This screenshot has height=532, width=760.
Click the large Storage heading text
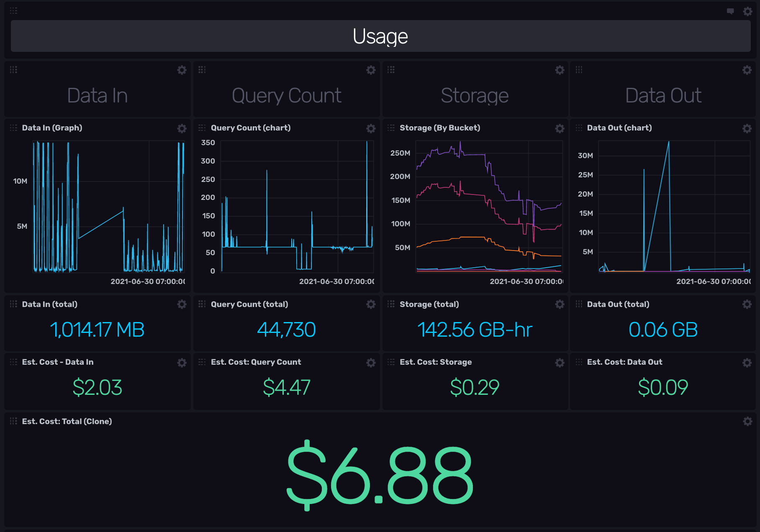pos(475,96)
